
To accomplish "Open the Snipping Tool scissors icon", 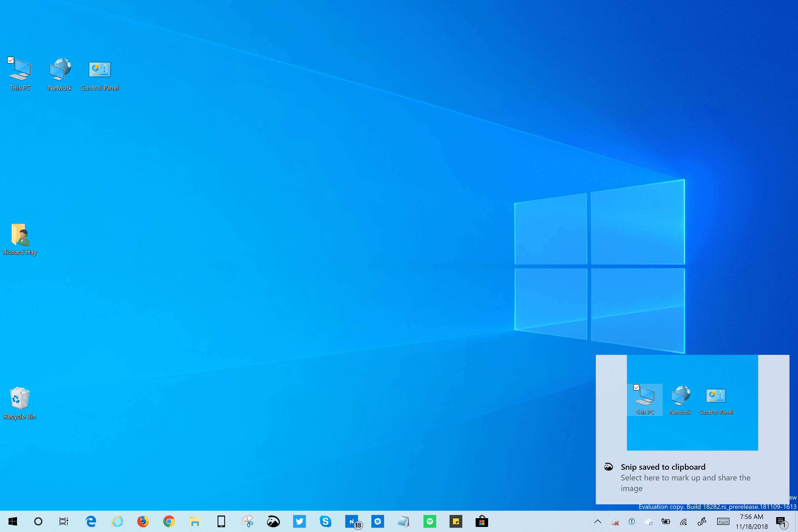I will pyautogui.click(x=247, y=521).
